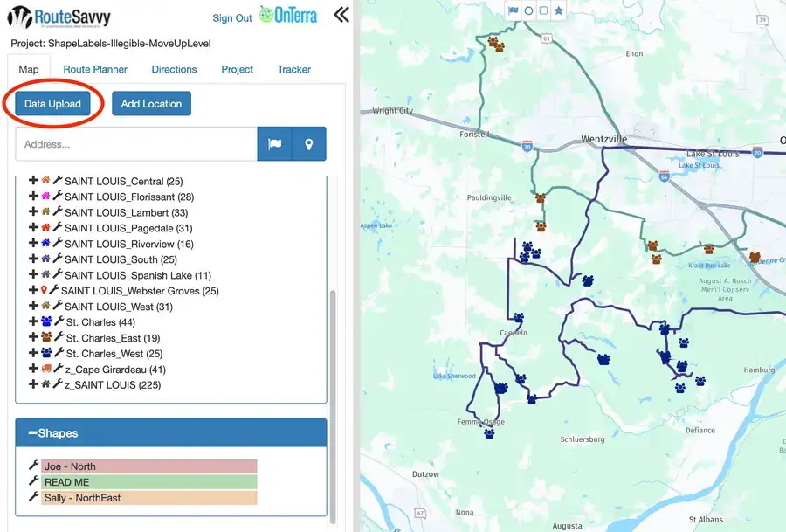Screen dimensions: 786x532
Task: Expand SAINT LOUIS_South with plus sign
Action: tap(33, 259)
